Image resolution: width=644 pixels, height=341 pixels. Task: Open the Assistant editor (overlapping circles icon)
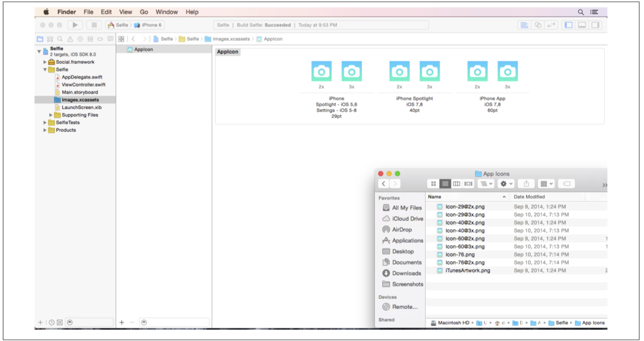538,25
